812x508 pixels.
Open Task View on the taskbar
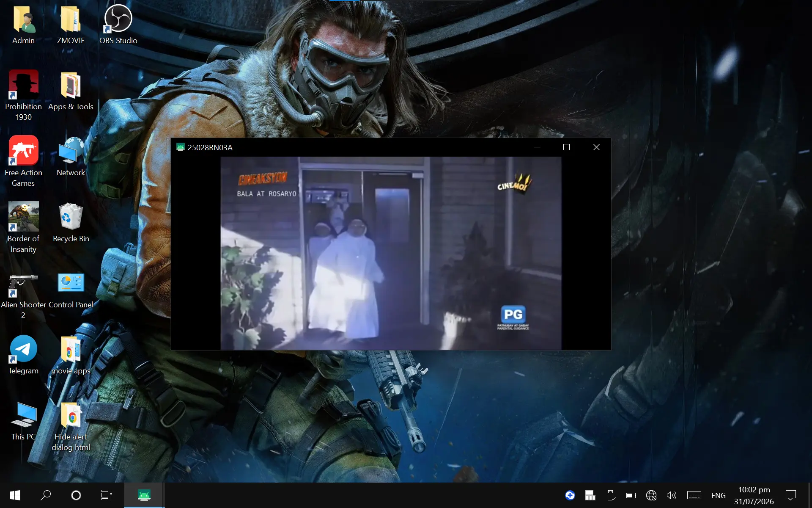tap(107, 495)
